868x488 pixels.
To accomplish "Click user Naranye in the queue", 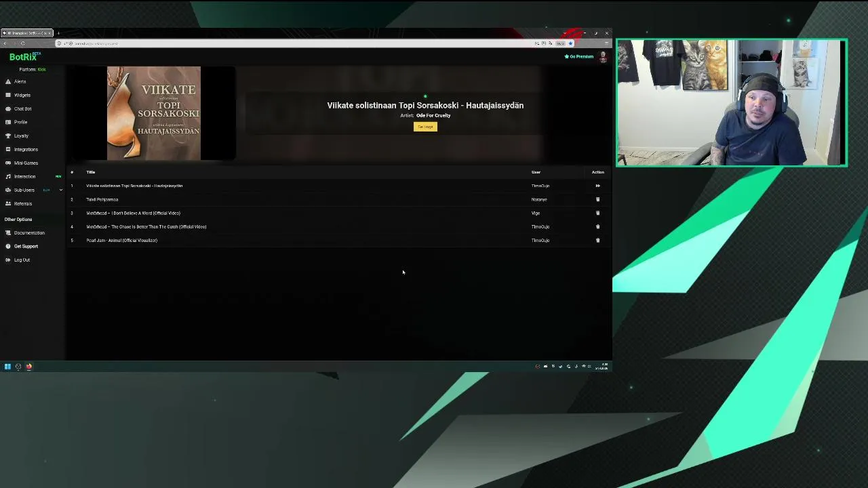I will click(539, 199).
